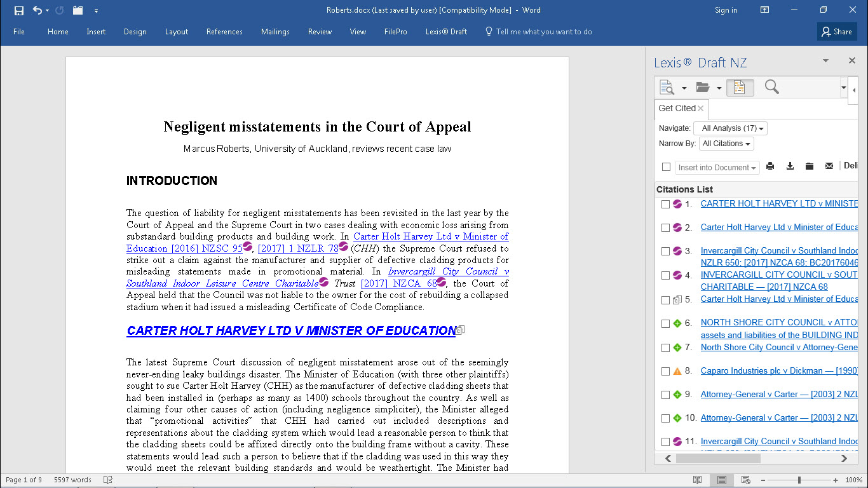Open the Caparo Industries plc v Dickman link
The width and height of the screenshot is (868, 488).
point(779,370)
